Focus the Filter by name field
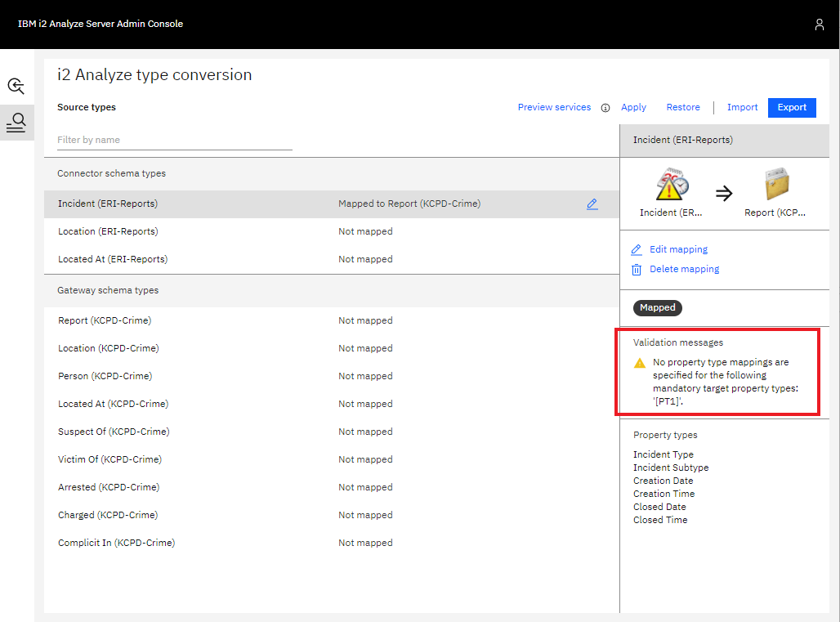Viewport: 840px width, 622px height. point(174,140)
